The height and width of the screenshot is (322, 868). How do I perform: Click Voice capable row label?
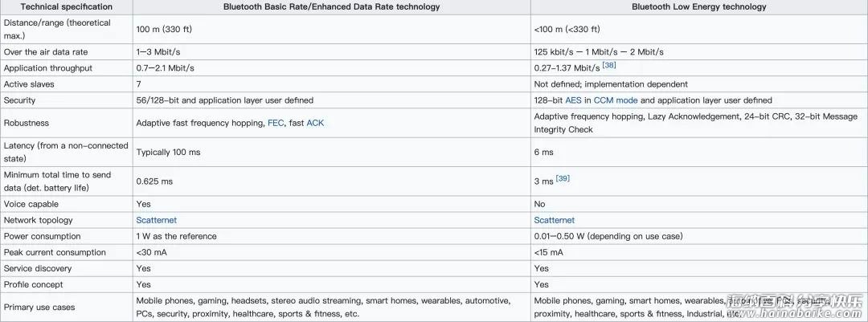31,204
